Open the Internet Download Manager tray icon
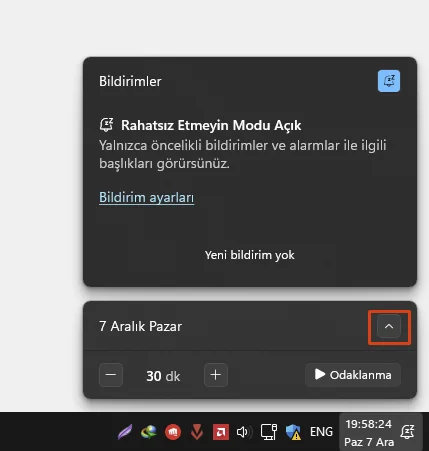Screen dimensions: 429x451 click(149, 432)
